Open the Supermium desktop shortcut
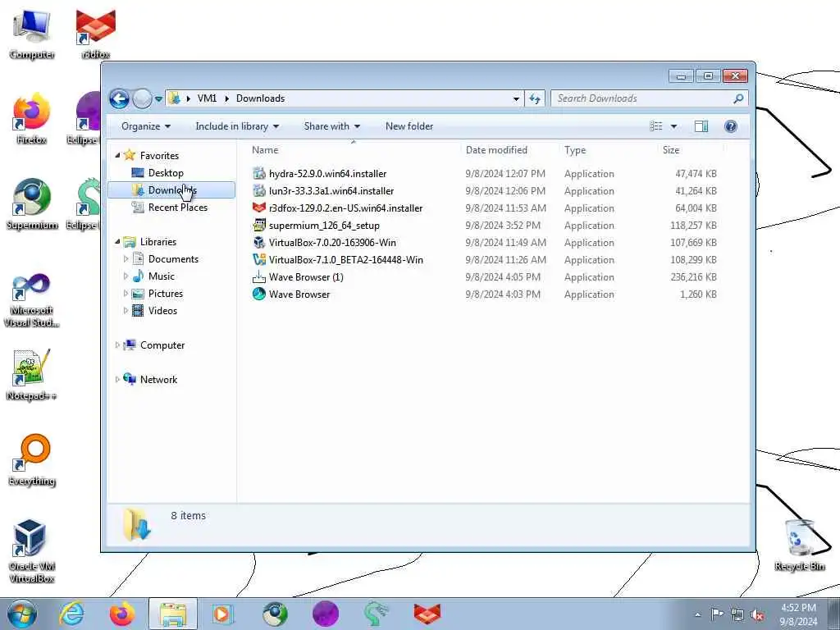 tap(32, 205)
